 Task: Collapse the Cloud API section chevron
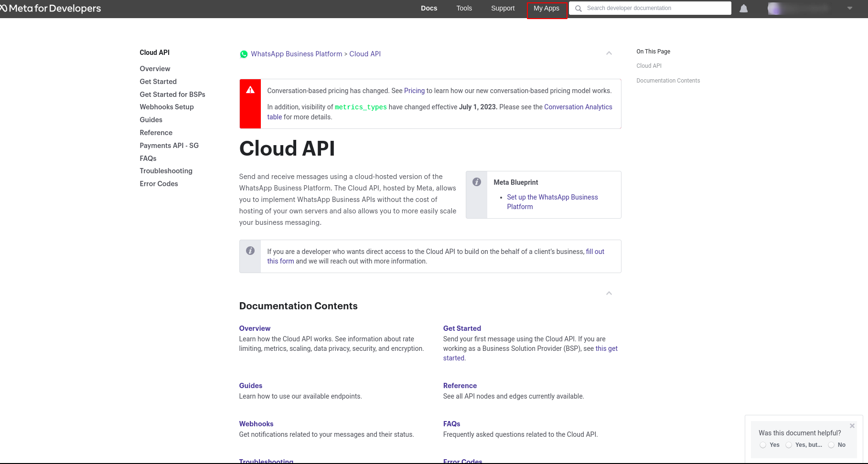pos(609,53)
